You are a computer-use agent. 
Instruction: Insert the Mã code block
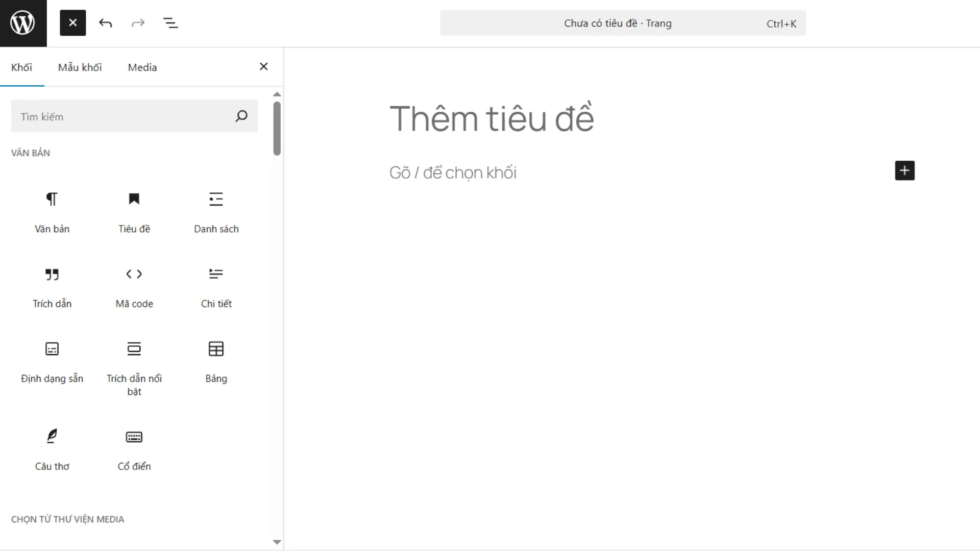point(134,287)
